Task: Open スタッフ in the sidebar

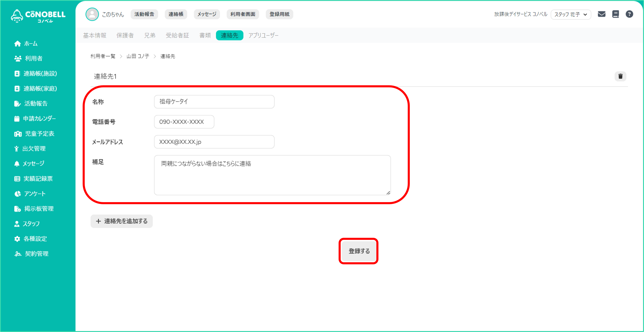Action: [27, 224]
